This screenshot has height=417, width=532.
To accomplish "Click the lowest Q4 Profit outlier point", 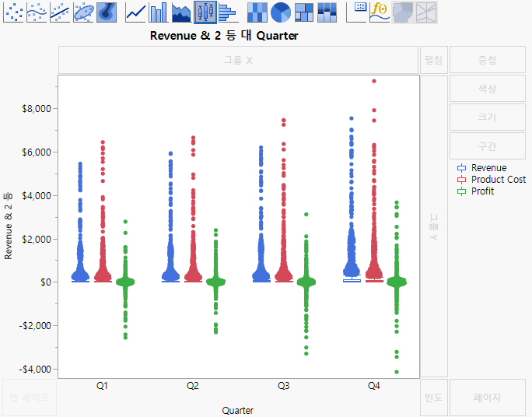I will tap(397, 372).
